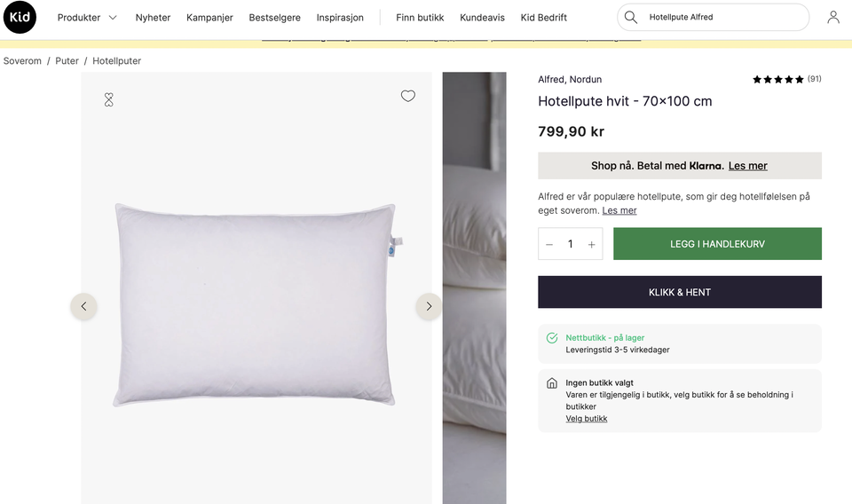
Task: Increase quantity with plus button
Action: click(x=591, y=245)
